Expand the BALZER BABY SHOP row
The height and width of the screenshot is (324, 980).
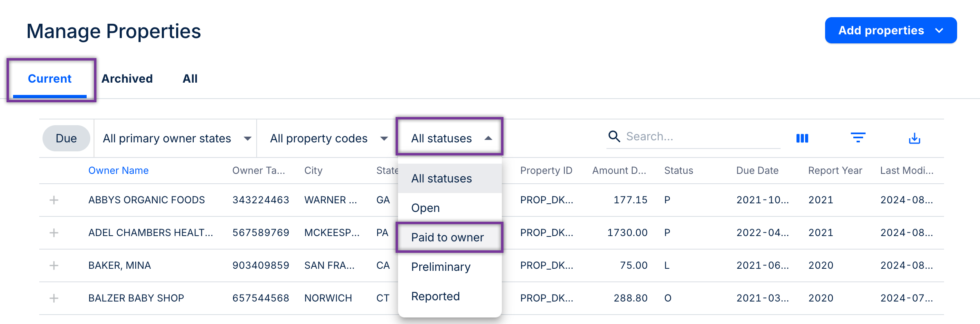click(54, 298)
